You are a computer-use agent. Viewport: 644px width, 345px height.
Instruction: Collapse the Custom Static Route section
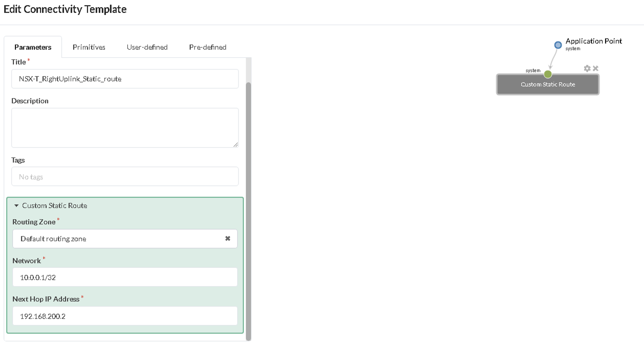pyautogui.click(x=16, y=205)
